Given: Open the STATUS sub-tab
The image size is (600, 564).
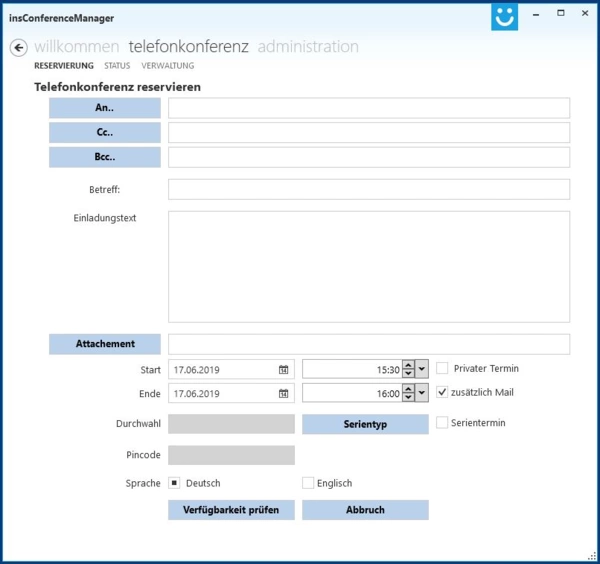Looking at the screenshot, I should [117, 66].
